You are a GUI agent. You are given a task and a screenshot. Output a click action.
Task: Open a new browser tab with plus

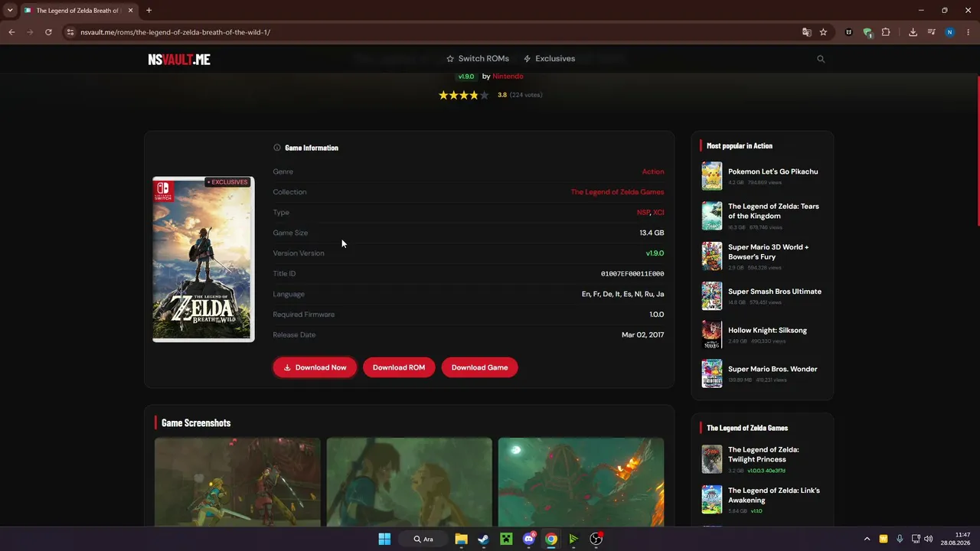tap(149, 11)
